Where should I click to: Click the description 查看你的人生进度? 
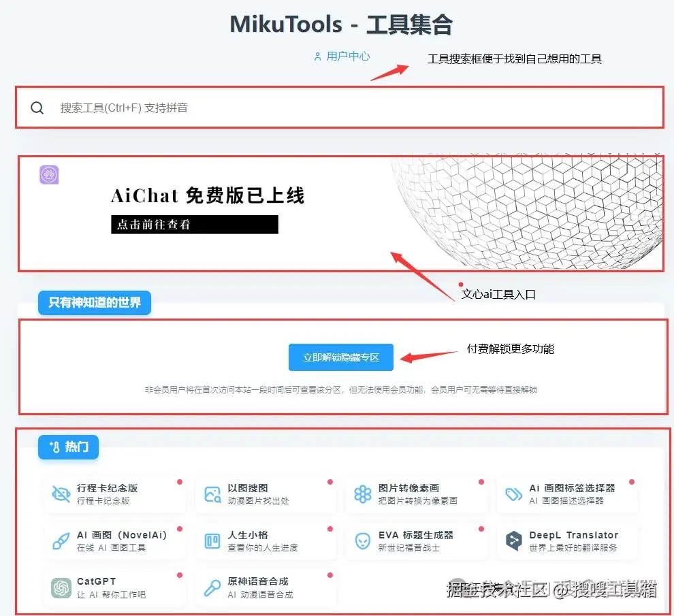coord(263,548)
